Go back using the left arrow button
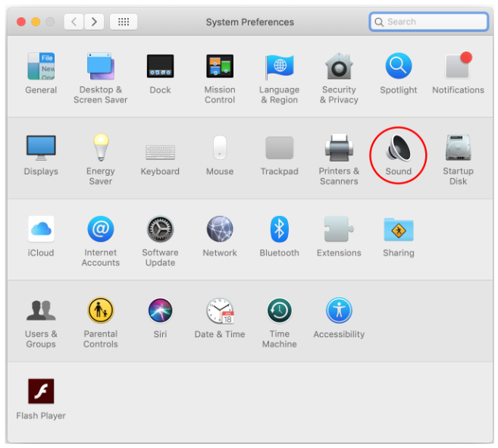Viewport: 498px width, 448px height. point(74,22)
